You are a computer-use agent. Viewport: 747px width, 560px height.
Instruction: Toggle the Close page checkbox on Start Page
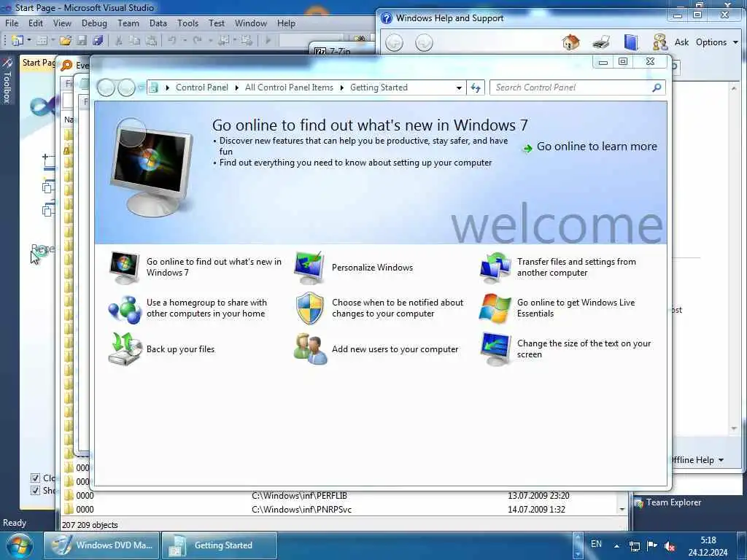[x=35, y=478]
